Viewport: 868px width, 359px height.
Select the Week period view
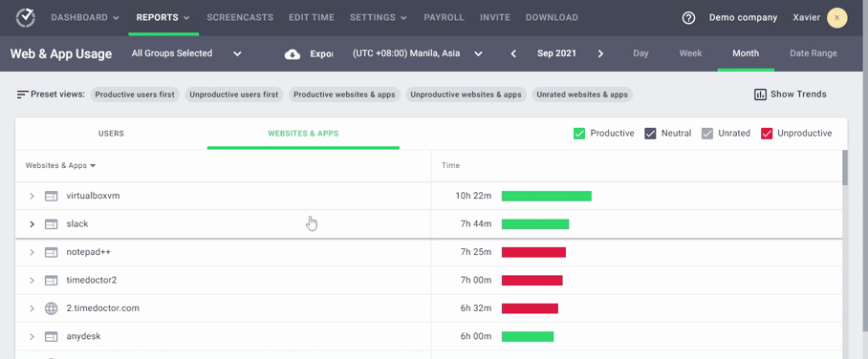coord(691,53)
